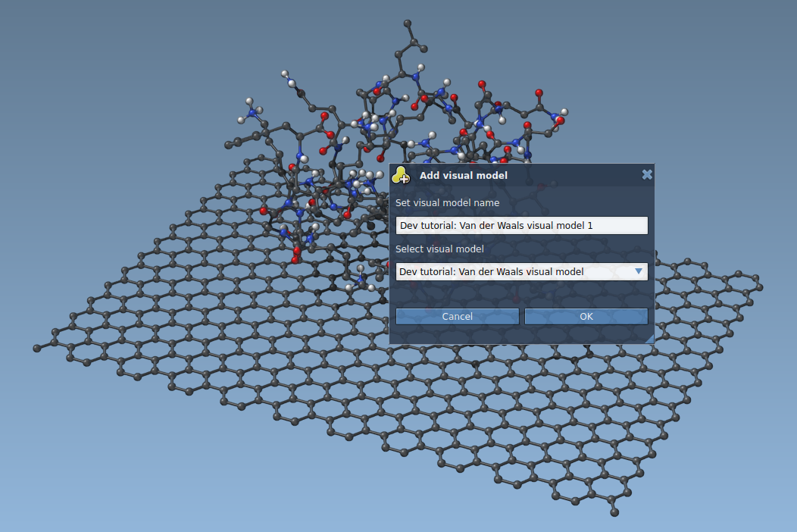Viewport: 797px width, 532px height.
Task: Click the selected model text inside the combo box
Action: pos(492,271)
